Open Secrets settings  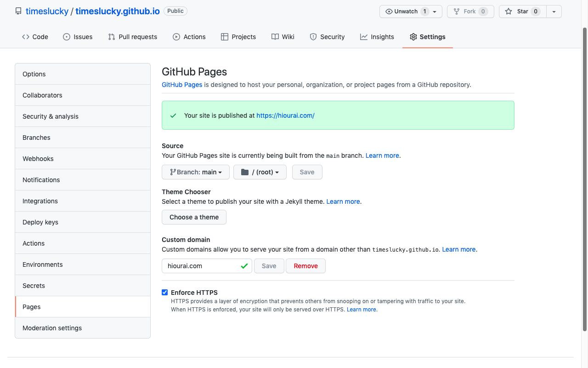pos(83,286)
